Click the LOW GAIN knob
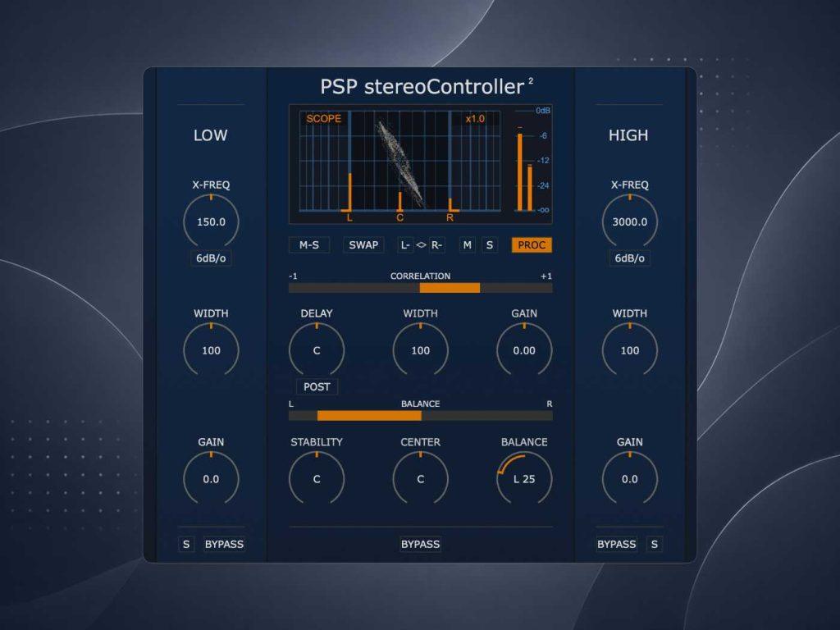 pyautogui.click(x=211, y=479)
